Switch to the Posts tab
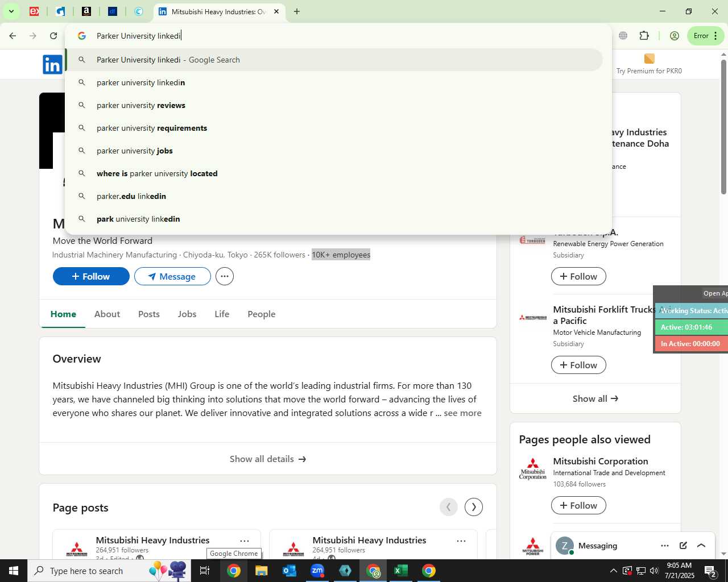The height and width of the screenshot is (582, 728). 149,314
